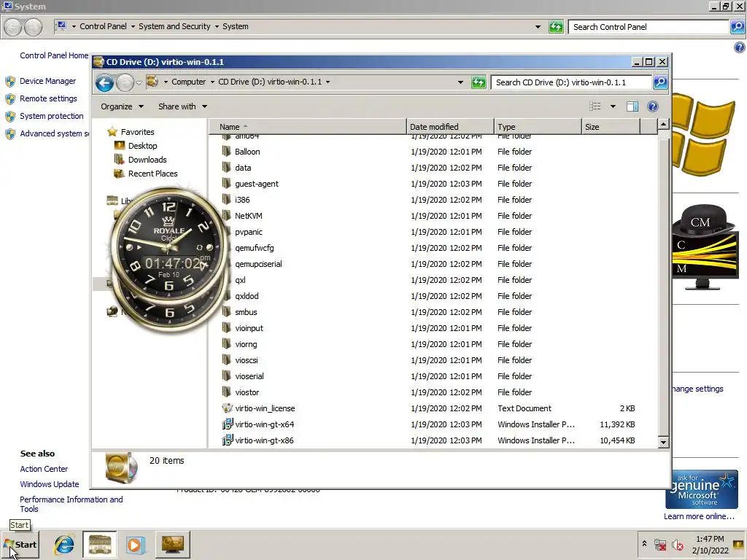Open Windows Update link
747x560 pixels.
tap(50, 484)
